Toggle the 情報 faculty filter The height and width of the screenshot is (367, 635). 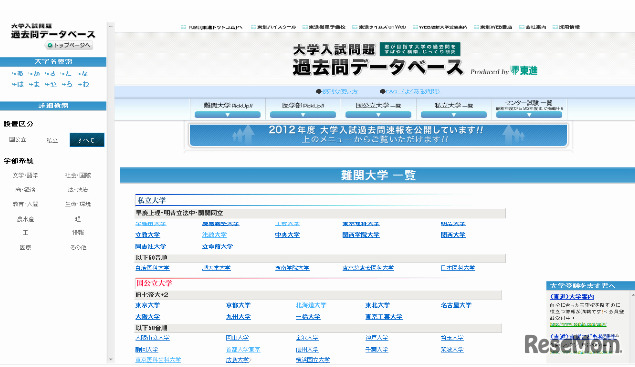click(78, 233)
